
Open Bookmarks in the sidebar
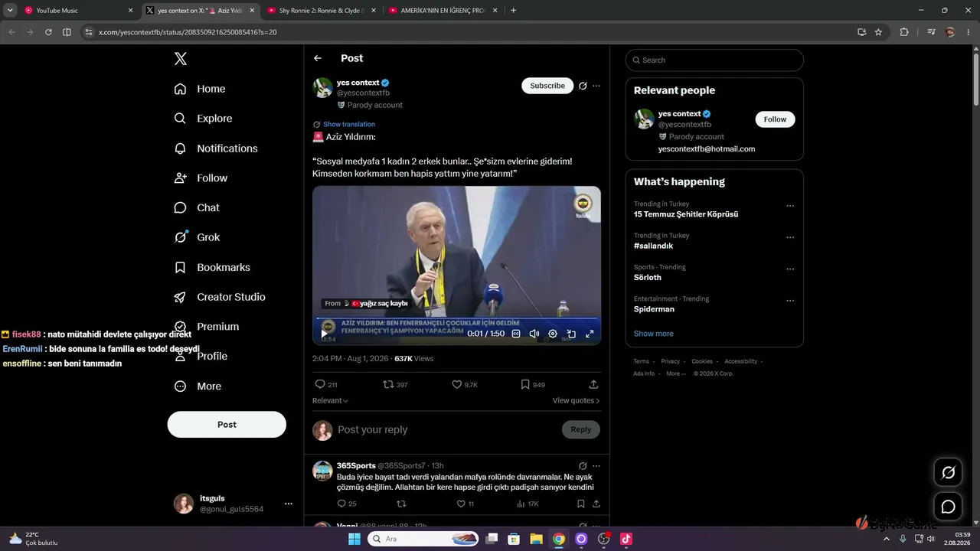[x=212, y=267]
